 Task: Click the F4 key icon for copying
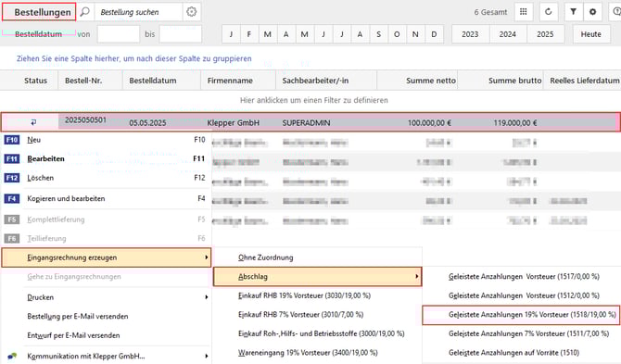click(12, 198)
